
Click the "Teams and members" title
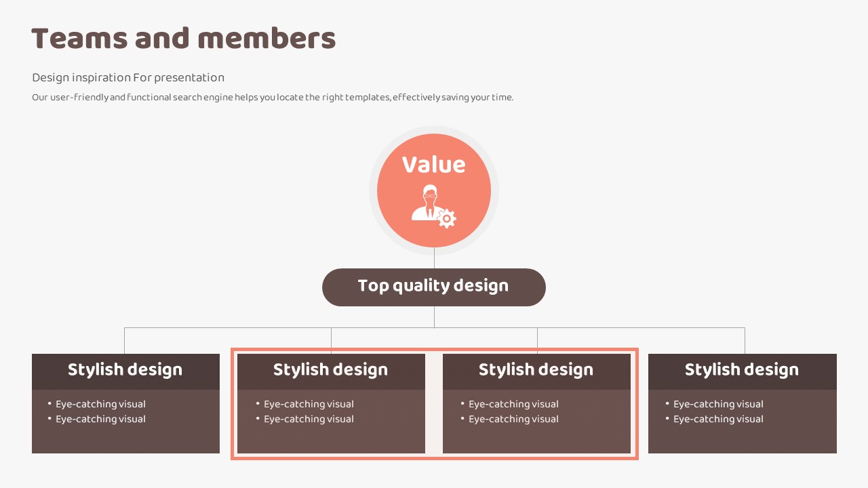coord(184,39)
